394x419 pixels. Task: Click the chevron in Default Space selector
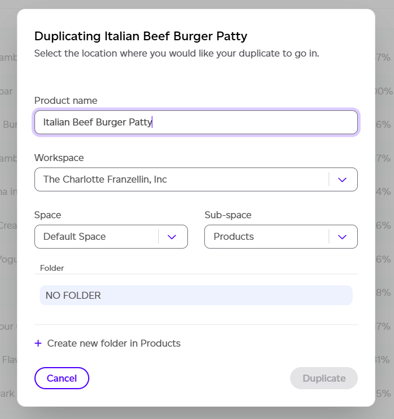172,237
